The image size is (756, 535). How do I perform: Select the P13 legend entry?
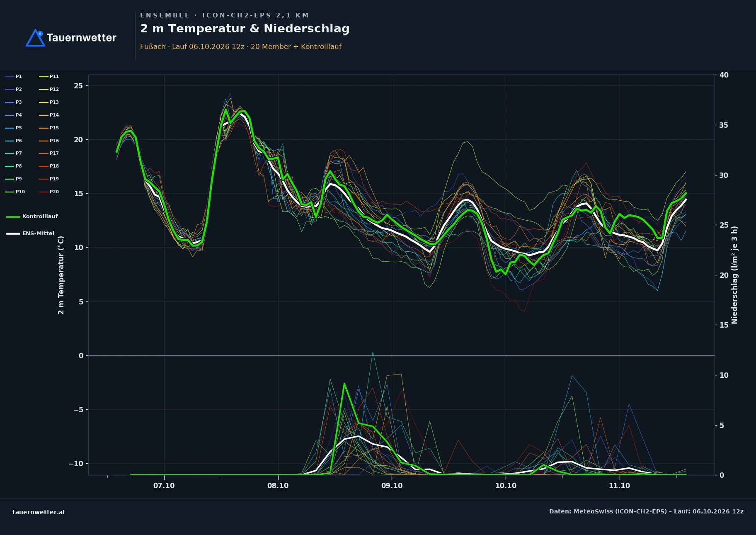[49, 102]
